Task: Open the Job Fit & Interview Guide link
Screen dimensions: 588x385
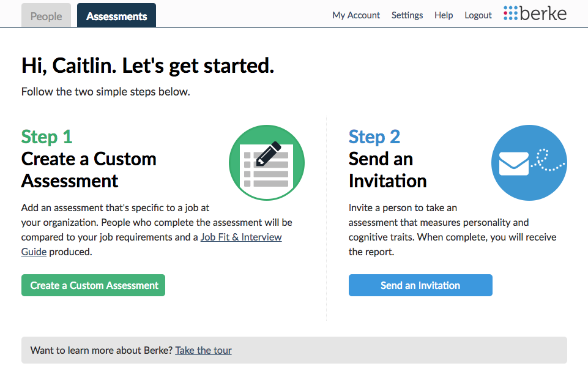Action: [240, 237]
